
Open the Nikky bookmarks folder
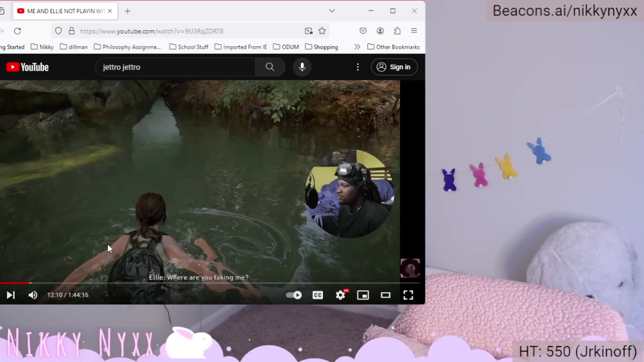[x=42, y=47]
